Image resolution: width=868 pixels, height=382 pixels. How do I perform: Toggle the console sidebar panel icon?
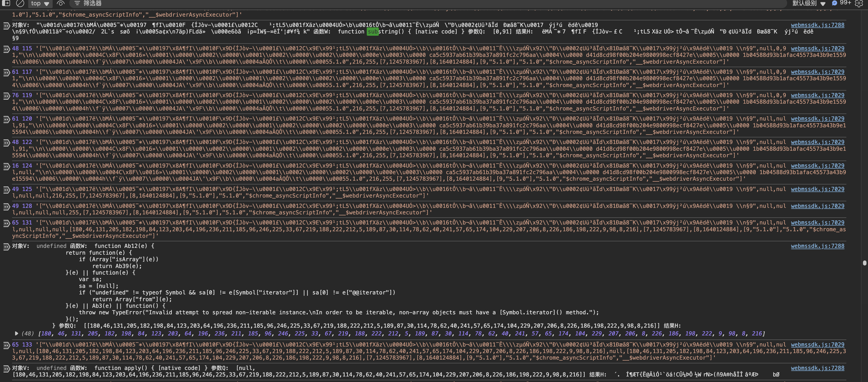pyautogui.click(x=6, y=3)
